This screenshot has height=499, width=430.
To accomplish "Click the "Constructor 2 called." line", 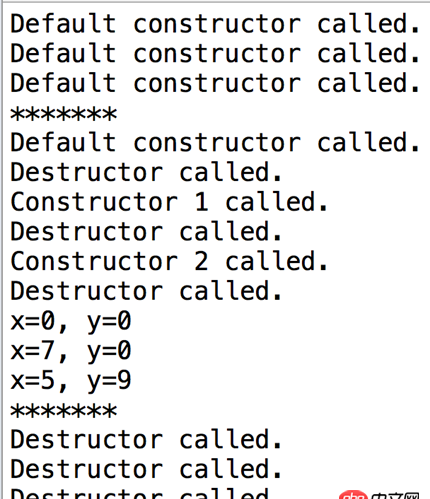I will point(169,261).
